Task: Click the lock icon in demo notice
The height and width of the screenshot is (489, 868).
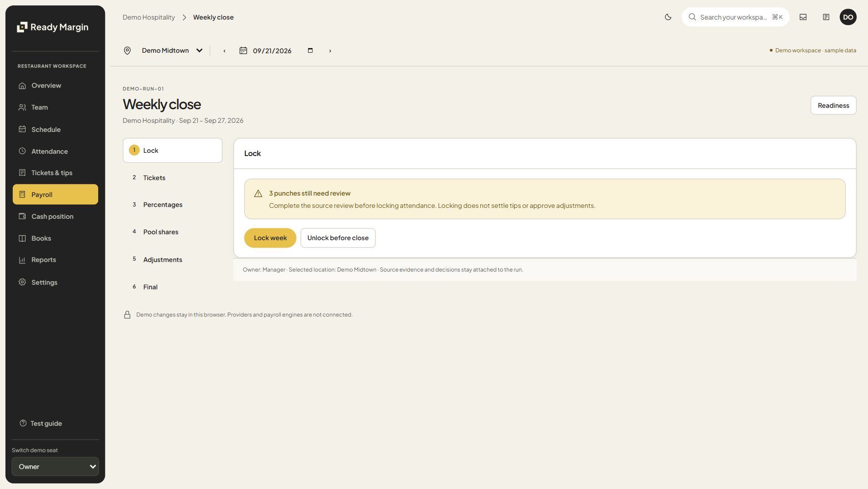Action: click(127, 315)
